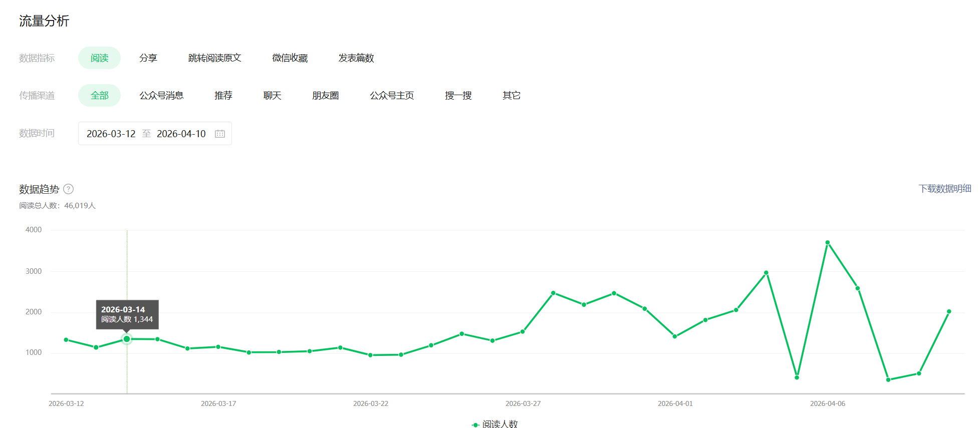Screen dimensions: 980x428
Task: Click the 2026-03-14 tooltip box
Action: click(x=127, y=314)
